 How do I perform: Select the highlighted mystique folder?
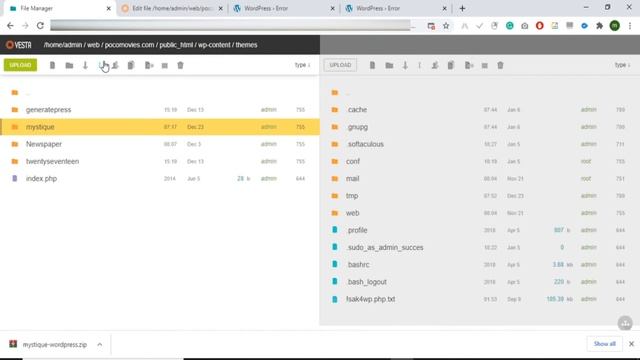[x=160, y=127]
